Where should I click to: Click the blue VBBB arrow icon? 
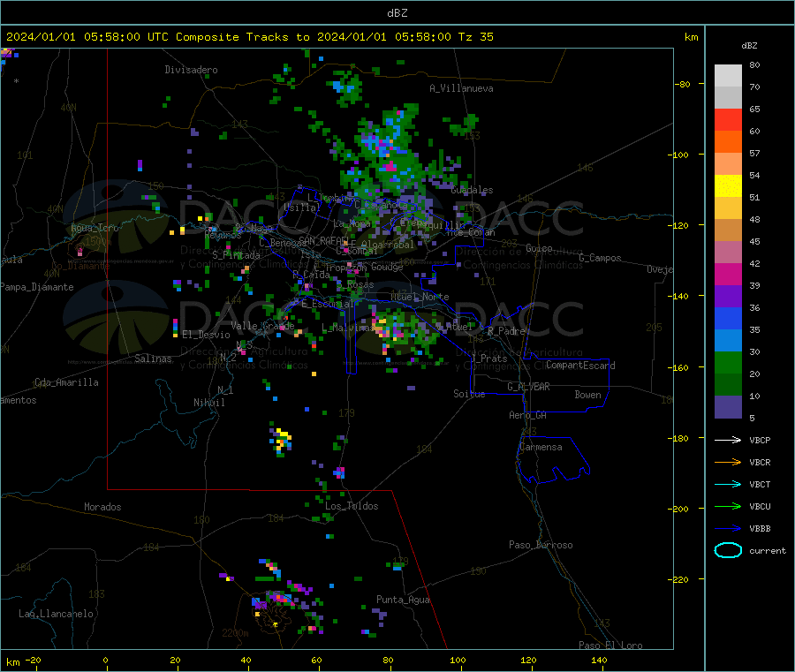coord(728,529)
